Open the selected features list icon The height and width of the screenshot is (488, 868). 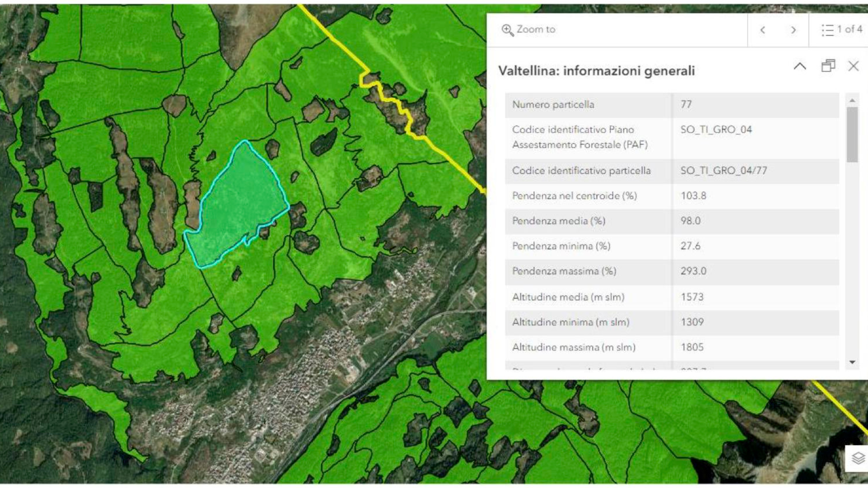tap(827, 30)
